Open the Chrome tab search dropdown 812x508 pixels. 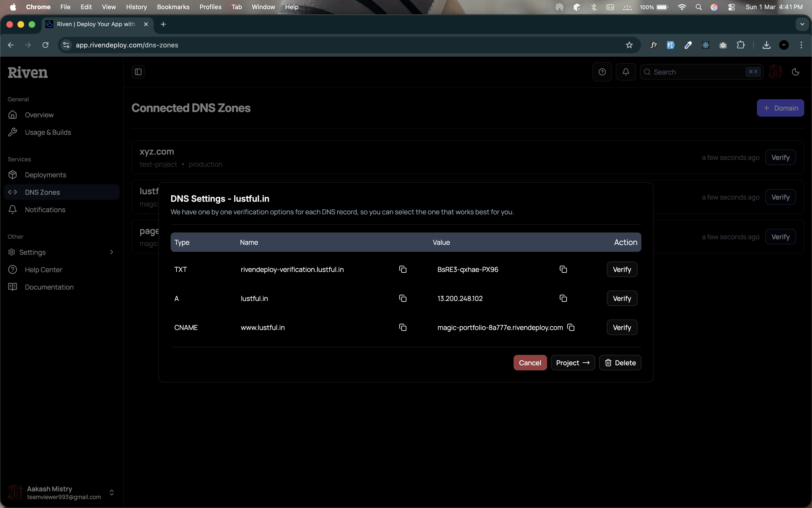click(802, 24)
